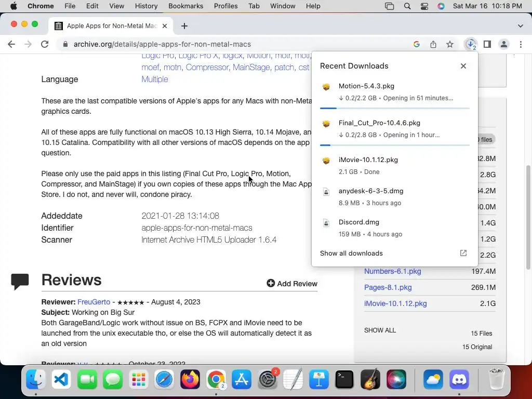The image size is (532, 399).
Task: Click the page vertical scrollbar
Action: [x=528, y=217]
